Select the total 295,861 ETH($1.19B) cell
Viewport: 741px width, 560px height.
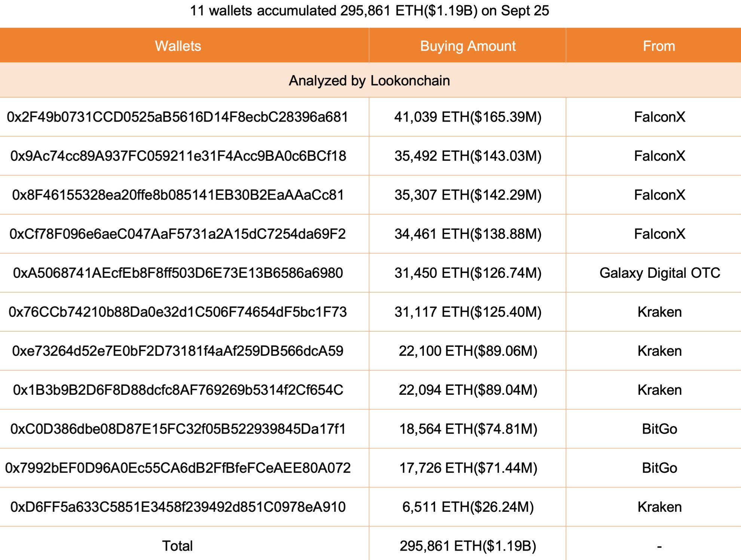tap(468, 546)
